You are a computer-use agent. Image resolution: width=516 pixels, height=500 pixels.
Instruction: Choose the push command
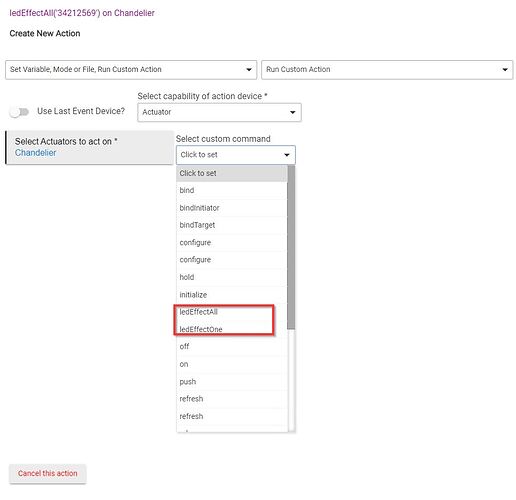[231, 382]
